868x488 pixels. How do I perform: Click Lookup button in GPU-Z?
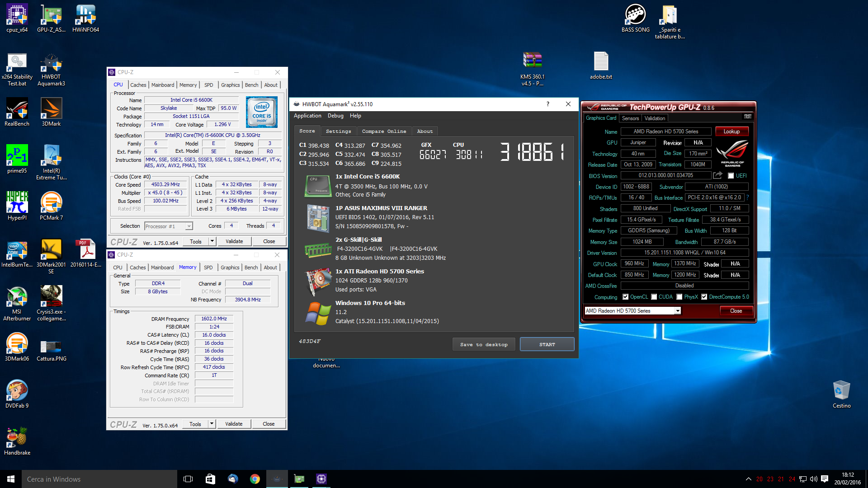point(731,131)
